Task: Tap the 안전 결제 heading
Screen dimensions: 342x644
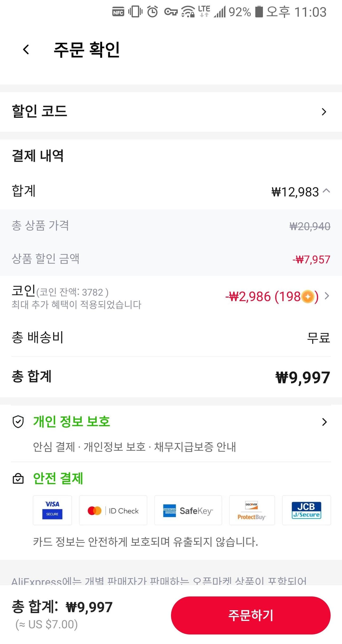Action: [58, 478]
